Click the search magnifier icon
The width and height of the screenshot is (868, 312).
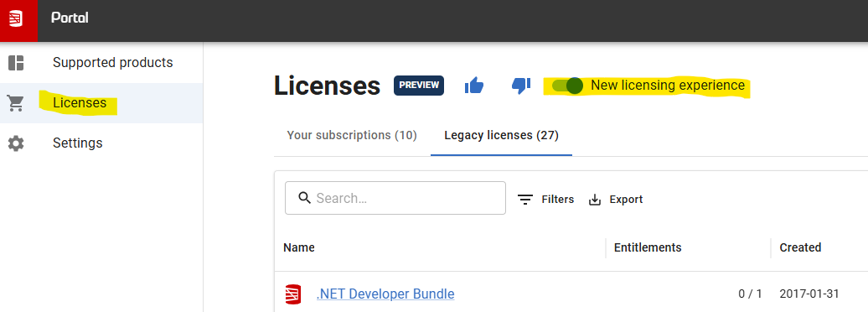coord(304,198)
